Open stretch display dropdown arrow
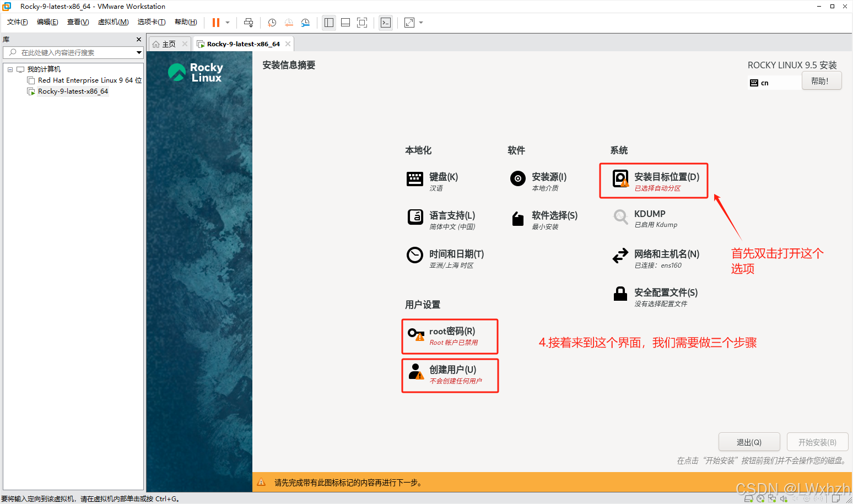This screenshot has height=504, width=853. pos(421,23)
